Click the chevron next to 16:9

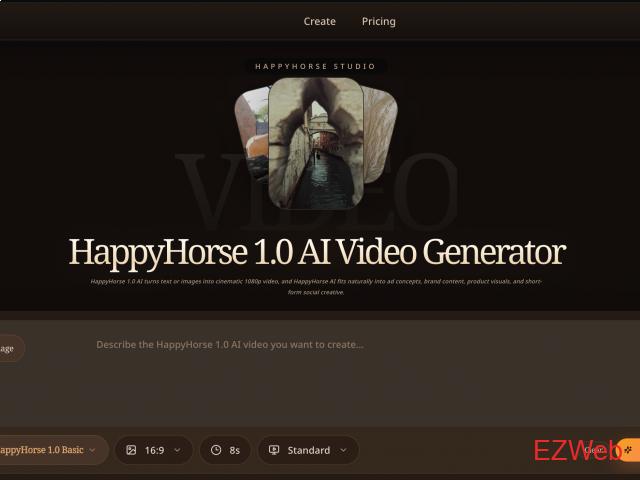click(178, 450)
